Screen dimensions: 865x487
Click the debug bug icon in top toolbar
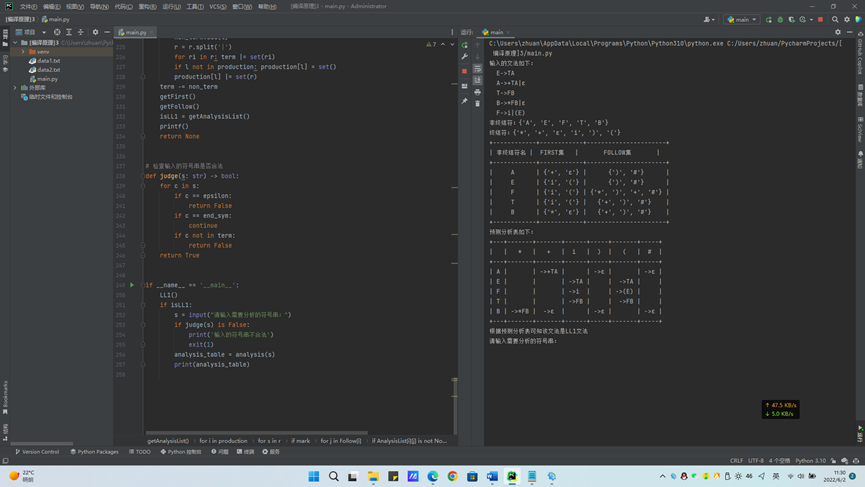point(780,19)
